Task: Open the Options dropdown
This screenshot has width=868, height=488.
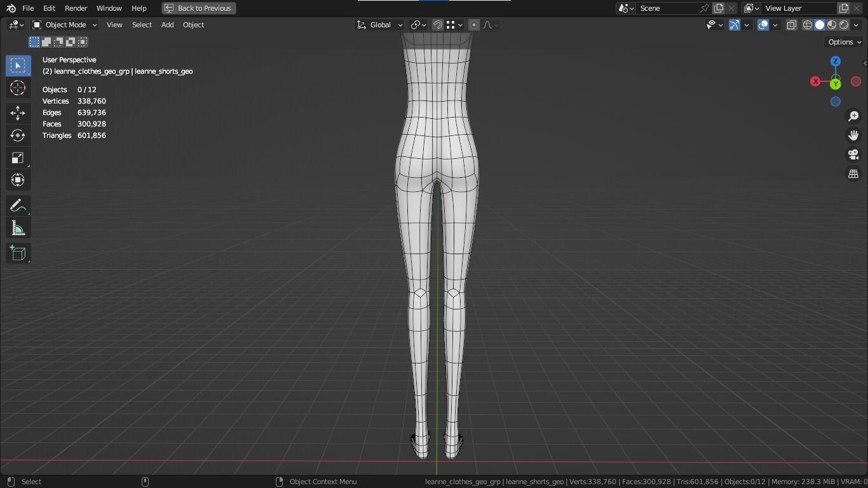Action: 844,42
